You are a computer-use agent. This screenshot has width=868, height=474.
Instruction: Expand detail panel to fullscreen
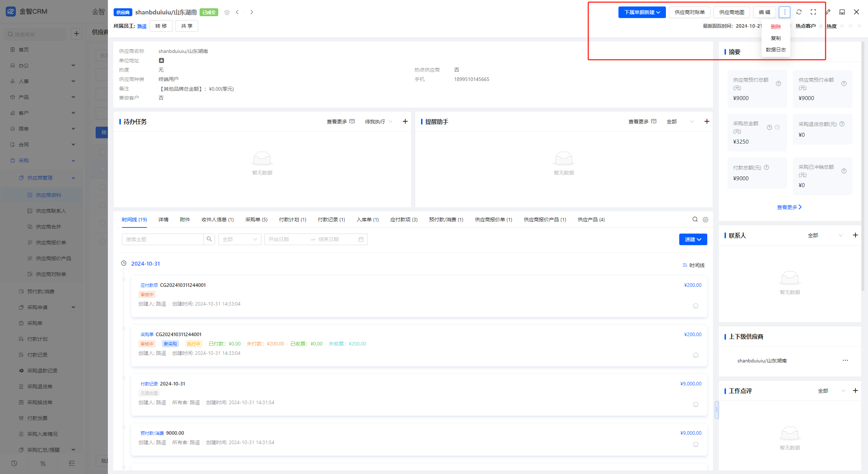point(813,12)
